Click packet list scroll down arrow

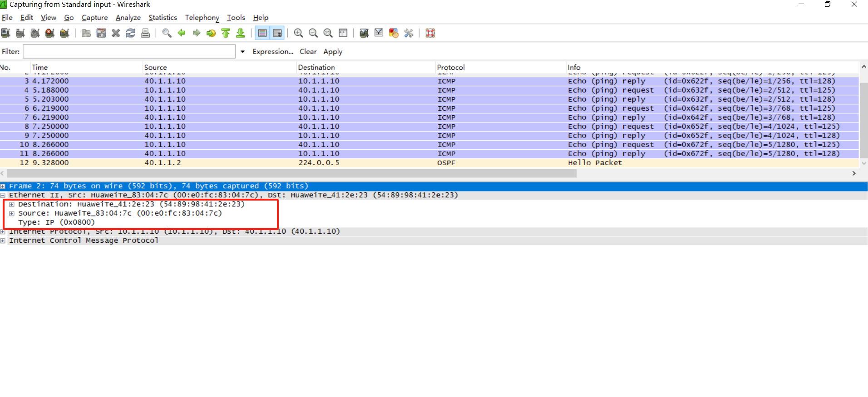864,163
